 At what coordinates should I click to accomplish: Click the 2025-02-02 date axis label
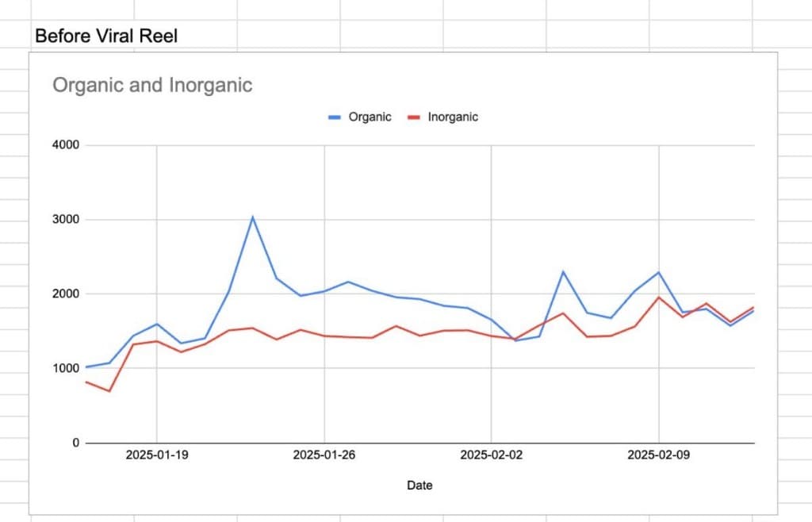click(492, 455)
